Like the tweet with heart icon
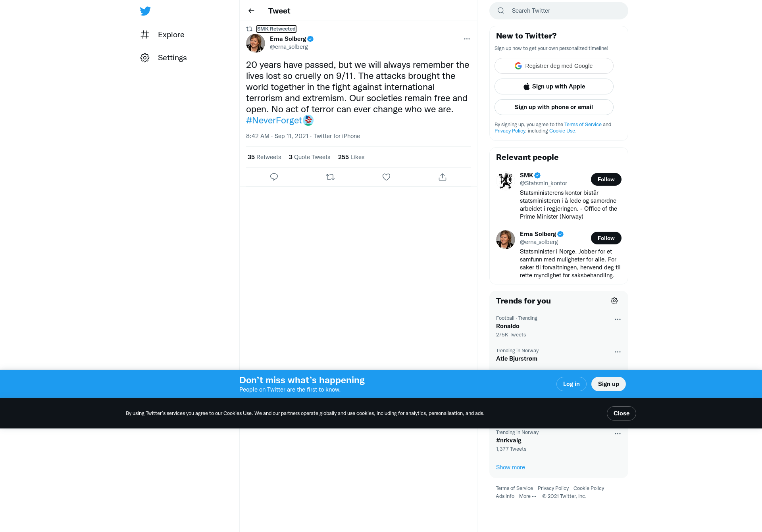 point(386,177)
